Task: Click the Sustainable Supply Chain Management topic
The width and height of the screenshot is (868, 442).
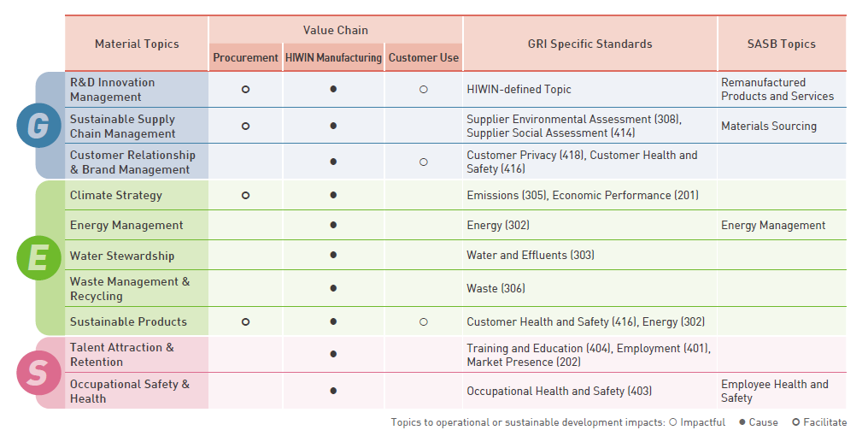Action: (x=122, y=126)
